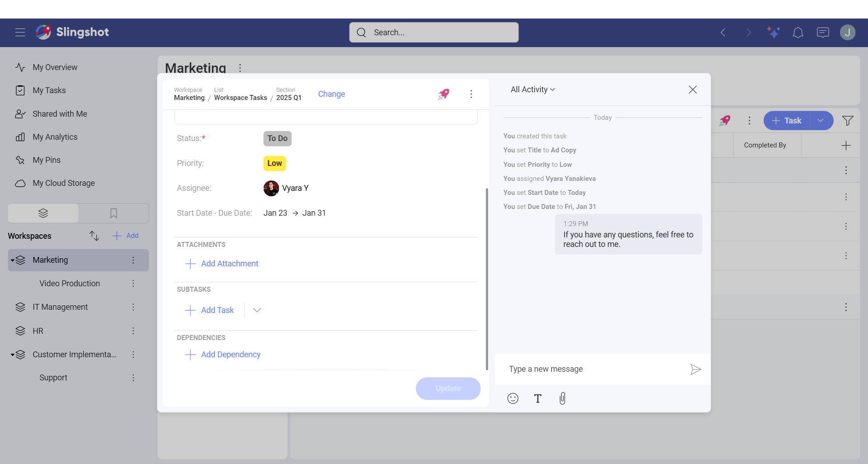Switch to bookmarks tab
The width and height of the screenshot is (868, 464).
(113, 213)
